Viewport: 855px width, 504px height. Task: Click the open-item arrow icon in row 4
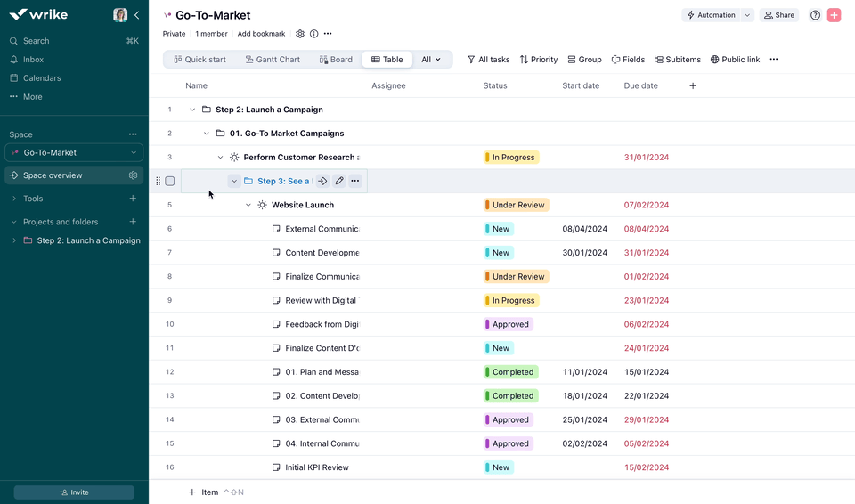click(x=323, y=181)
